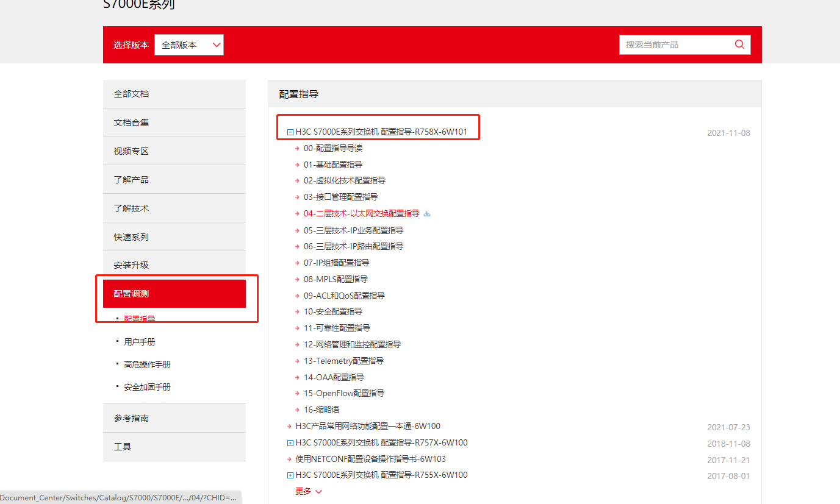Open 06-三层技术-IP路由配置指导
Screen dimensions: 840x504
click(354, 246)
